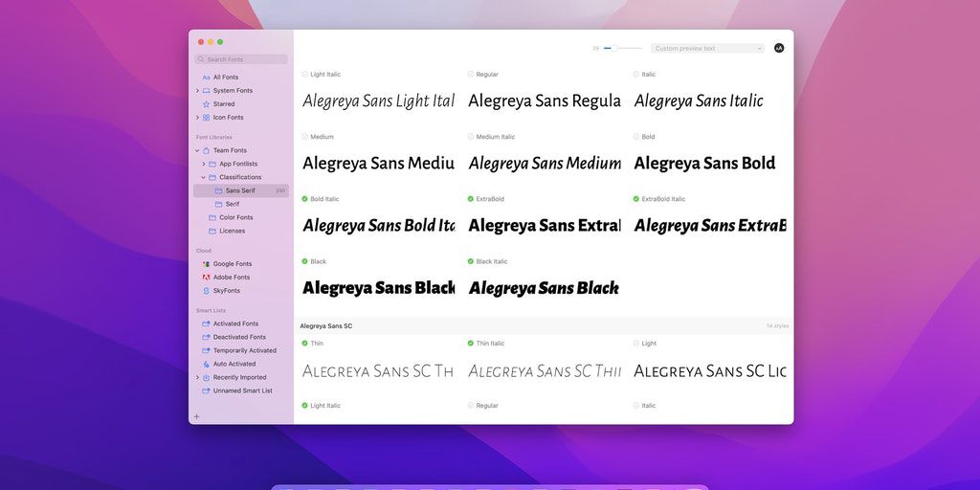Click the SkyFonts label
980x490 pixels.
click(226, 291)
